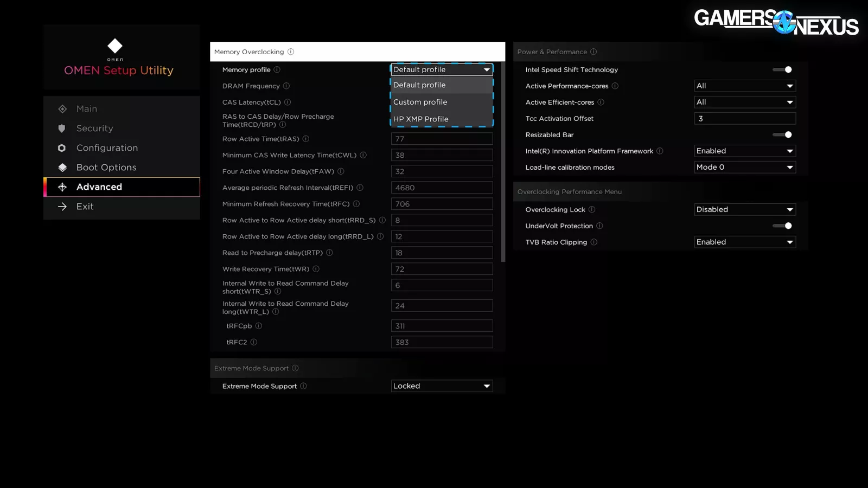
Task: Click the Tcc Activation Offset field
Action: (745, 119)
